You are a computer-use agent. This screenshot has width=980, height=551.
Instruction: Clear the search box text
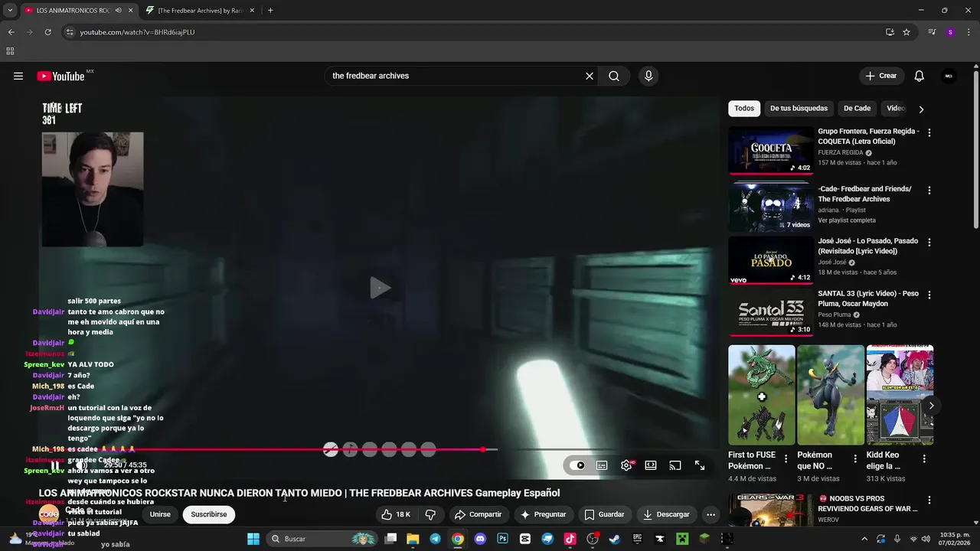[x=590, y=76]
